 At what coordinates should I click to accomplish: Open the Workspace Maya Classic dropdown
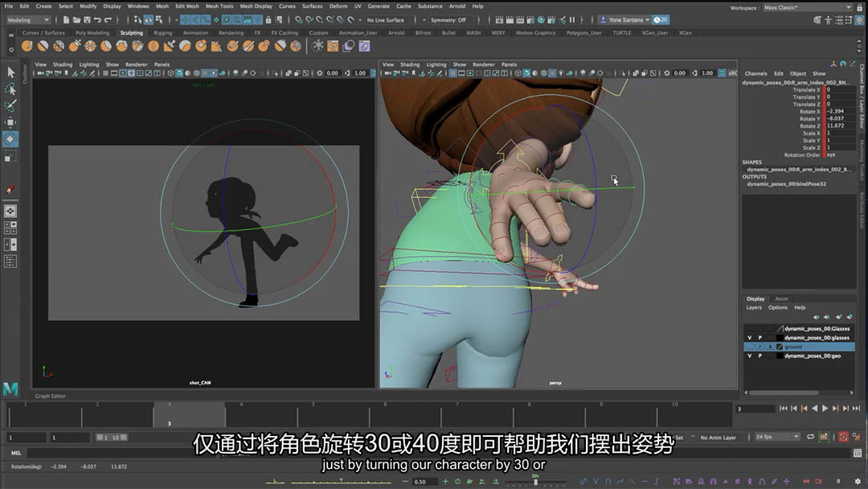click(x=807, y=8)
